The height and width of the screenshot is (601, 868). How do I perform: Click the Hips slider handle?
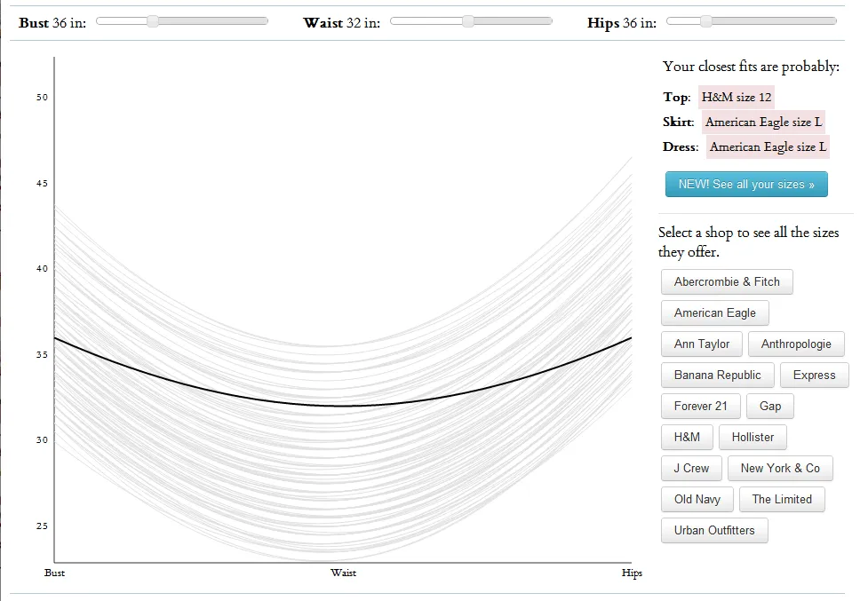(x=706, y=21)
